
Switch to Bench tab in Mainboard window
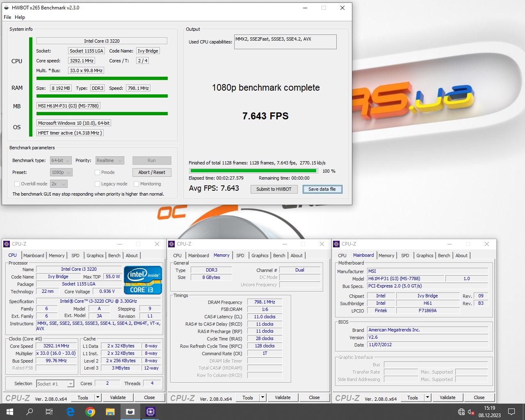point(444,256)
